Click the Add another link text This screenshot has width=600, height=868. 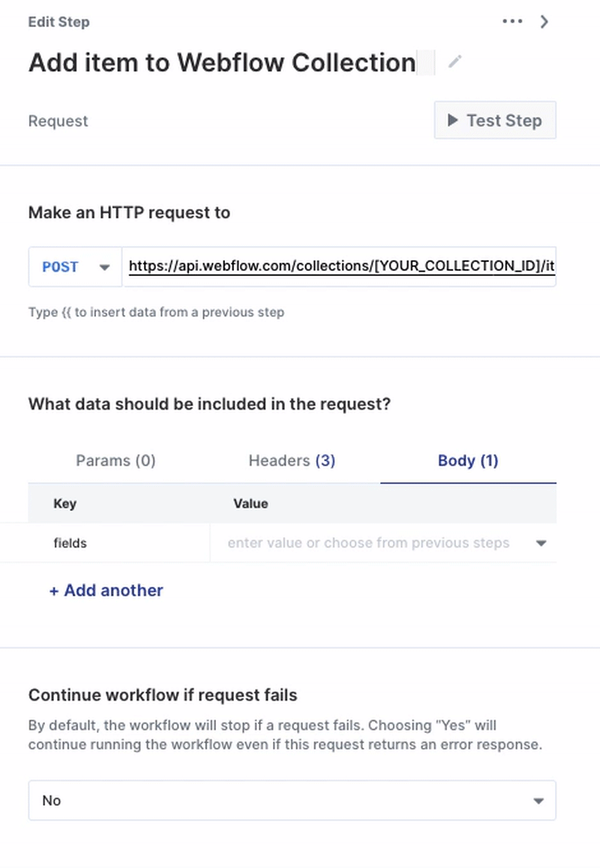pyautogui.click(x=113, y=590)
